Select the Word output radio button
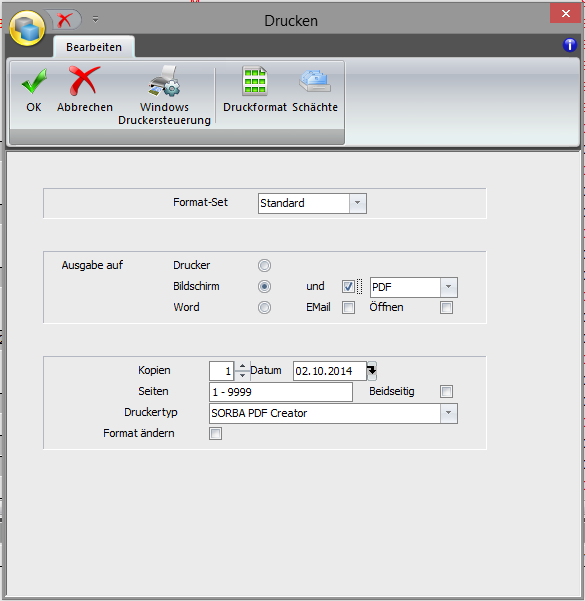The width and height of the screenshot is (585, 601). (264, 307)
